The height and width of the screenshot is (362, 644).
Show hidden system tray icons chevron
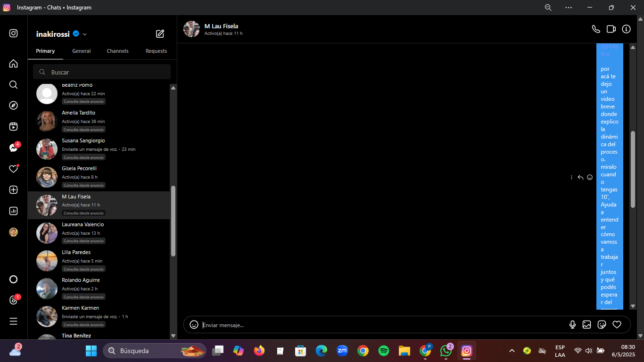point(512,351)
